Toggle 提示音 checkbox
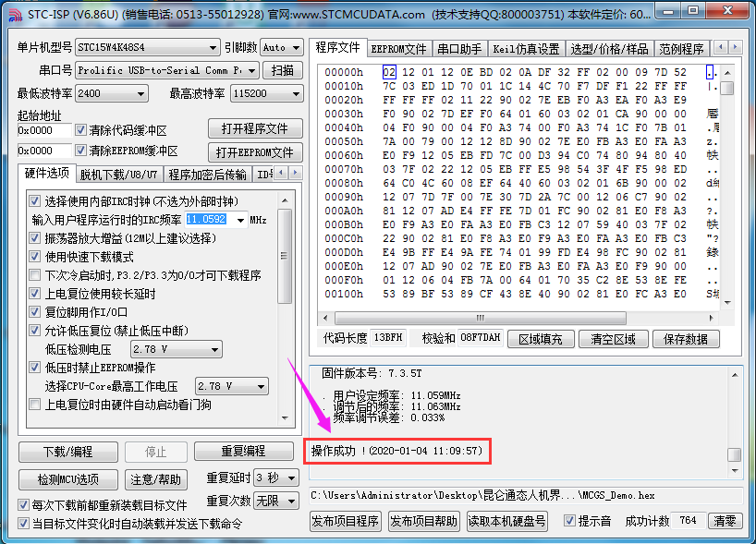Image resolution: width=756 pixels, height=544 pixels. 569,520
